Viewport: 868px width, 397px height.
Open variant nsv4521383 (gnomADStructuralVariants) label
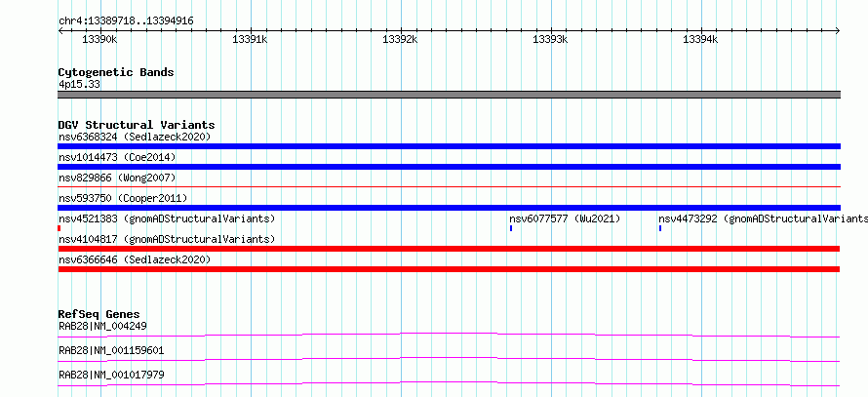167,218
